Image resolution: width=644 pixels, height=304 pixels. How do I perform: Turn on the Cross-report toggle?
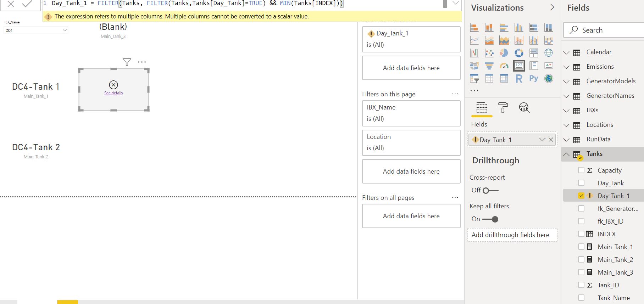[490, 190]
